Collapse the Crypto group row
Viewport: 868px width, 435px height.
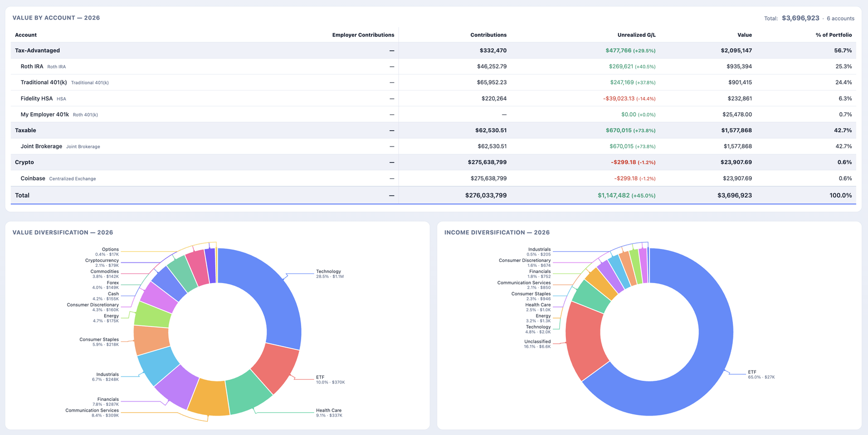[433, 162]
